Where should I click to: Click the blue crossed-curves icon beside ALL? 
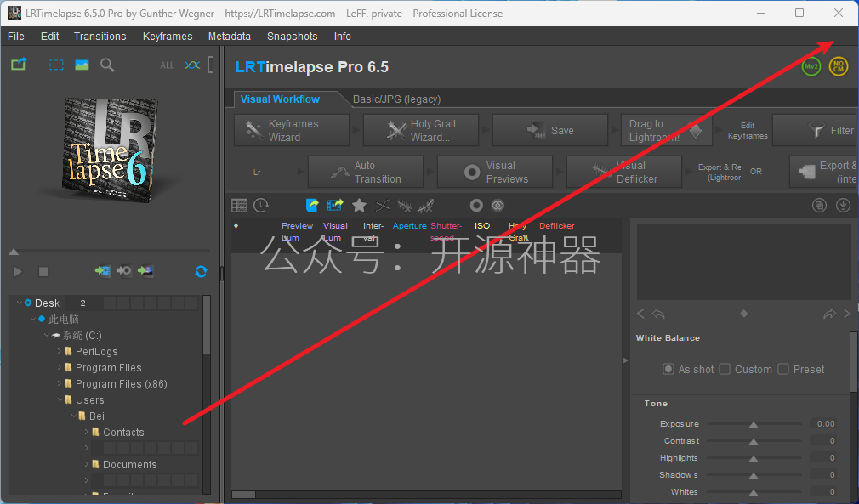coord(191,65)
